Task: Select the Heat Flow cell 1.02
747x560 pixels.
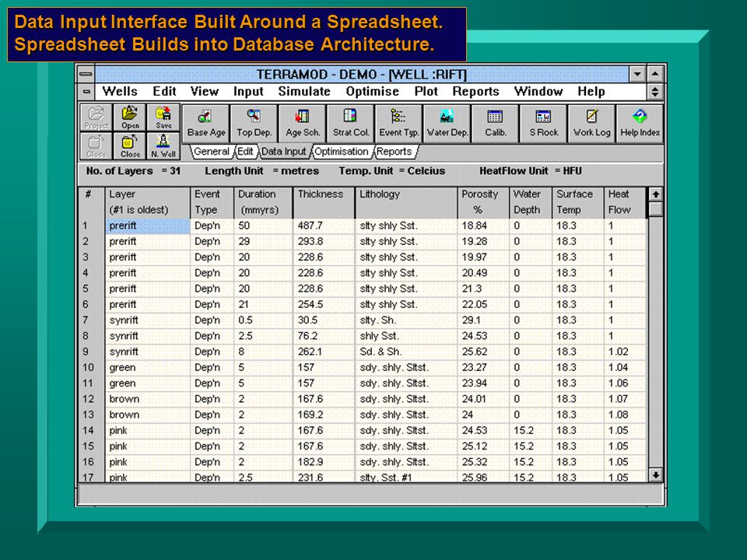Action: coord(625,352)
